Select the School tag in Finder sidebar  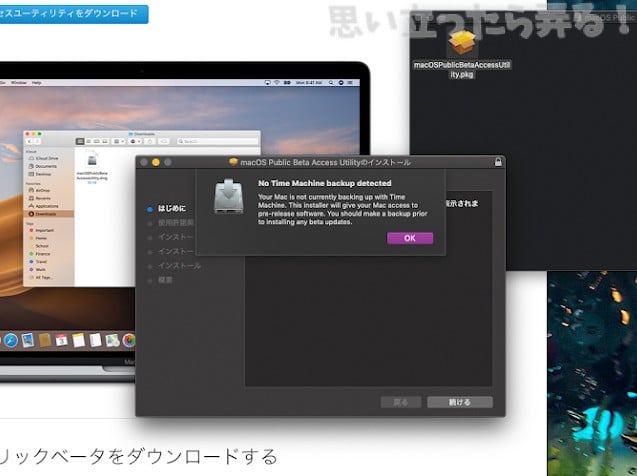[39, 246]
